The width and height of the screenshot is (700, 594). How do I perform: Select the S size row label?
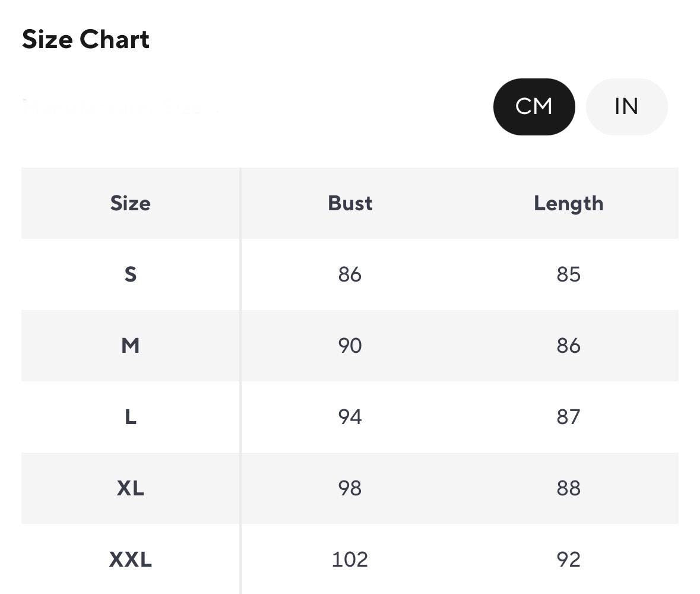click(130, 274)
